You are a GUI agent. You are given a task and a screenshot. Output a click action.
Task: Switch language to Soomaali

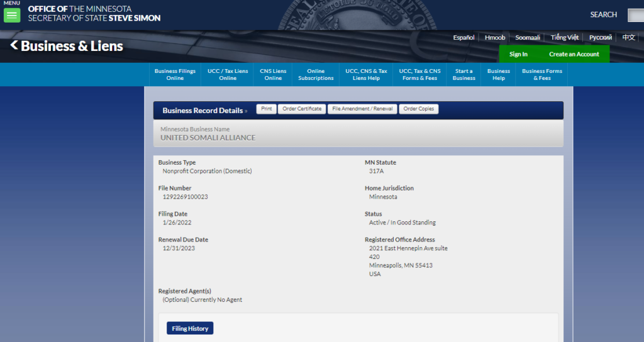click(x=528, y=37)
